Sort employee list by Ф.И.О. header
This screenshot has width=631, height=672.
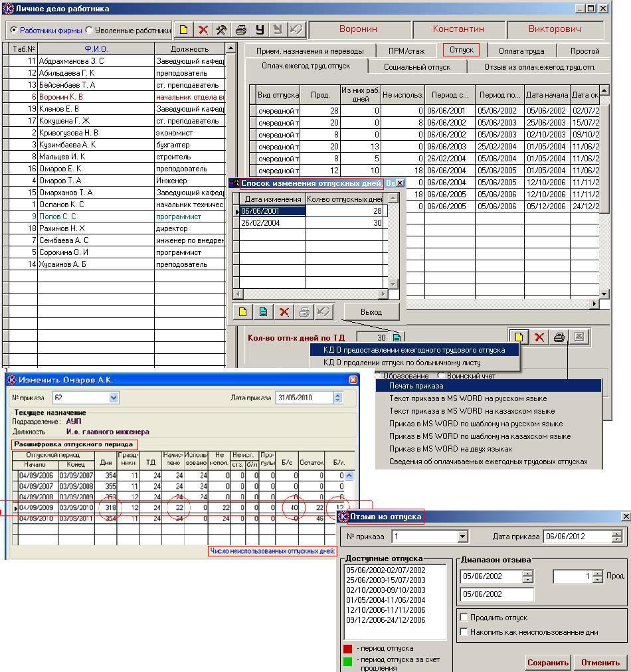tap(96, 48)
